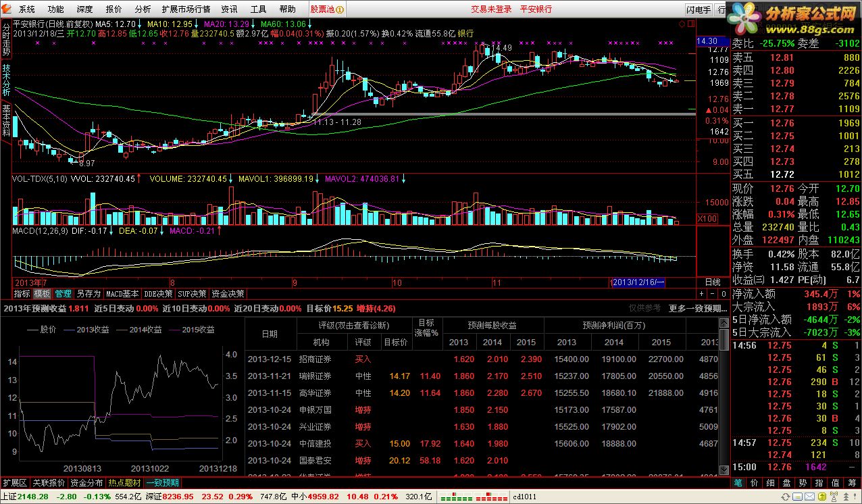
Task: Open the 指标 indicator selector
Action: [22, 294]
